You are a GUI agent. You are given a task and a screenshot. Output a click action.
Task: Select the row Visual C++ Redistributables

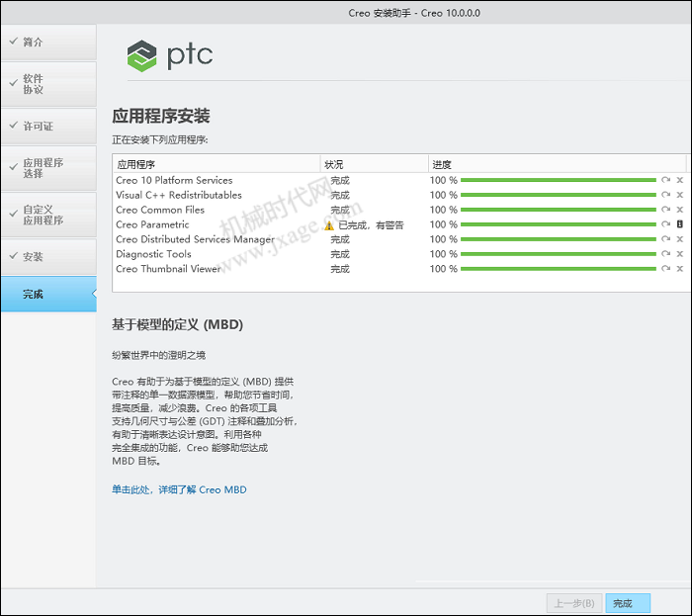399,195
